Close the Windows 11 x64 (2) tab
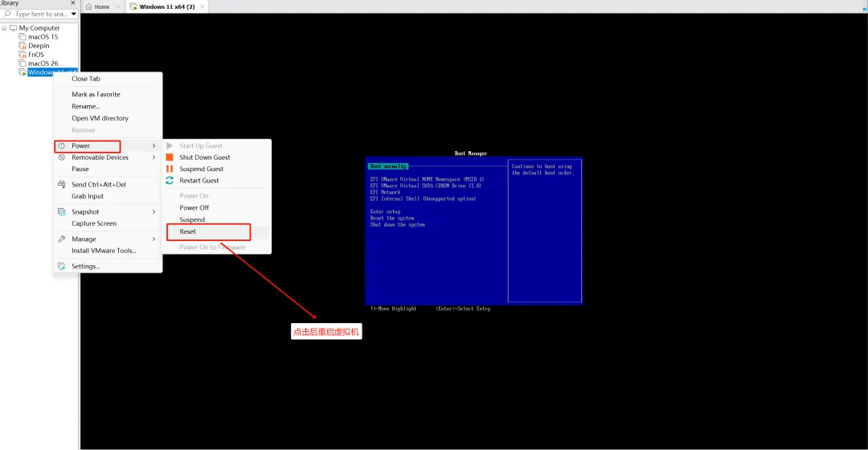This screenshot has height=450, width=868. tap(202, 6)
